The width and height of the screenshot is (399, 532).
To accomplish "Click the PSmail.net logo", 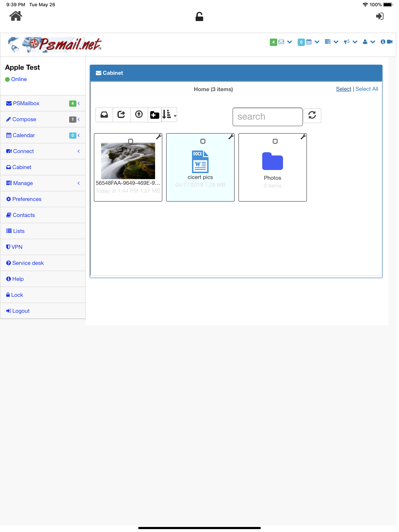I will pyautogui.click(x=55, y=45).
